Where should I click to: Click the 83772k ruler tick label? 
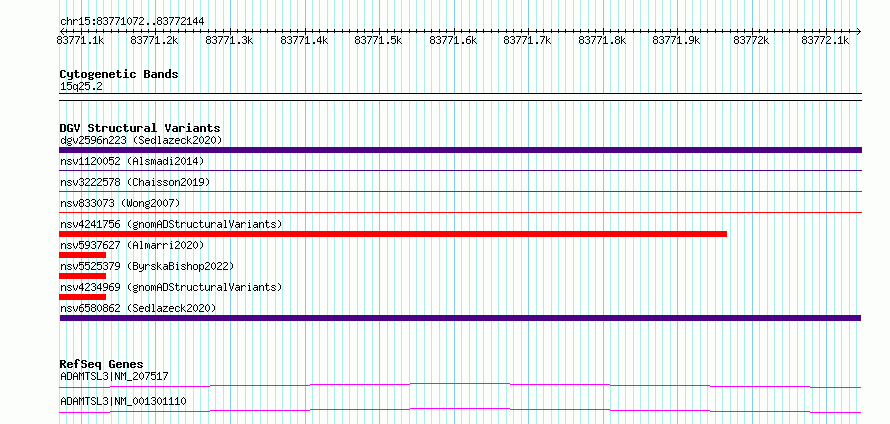(x=752, y=40)
